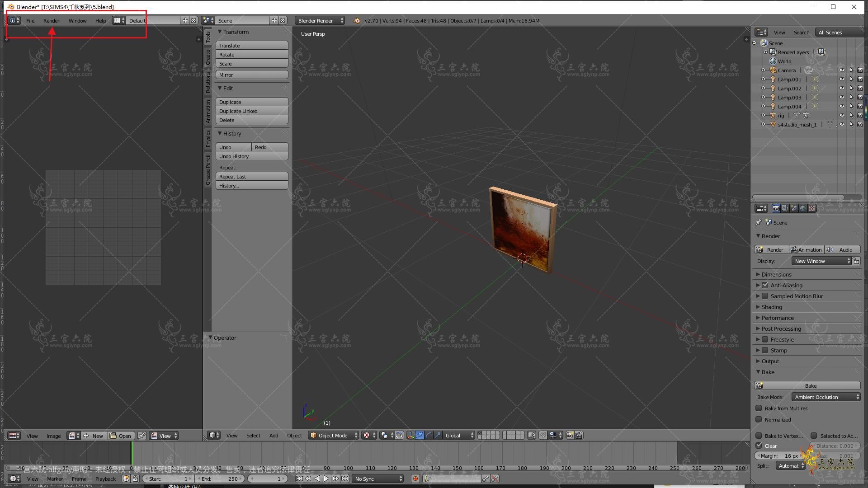
Task: Click the OpenGL render animation clapper icon
Action: coord(579,436)
